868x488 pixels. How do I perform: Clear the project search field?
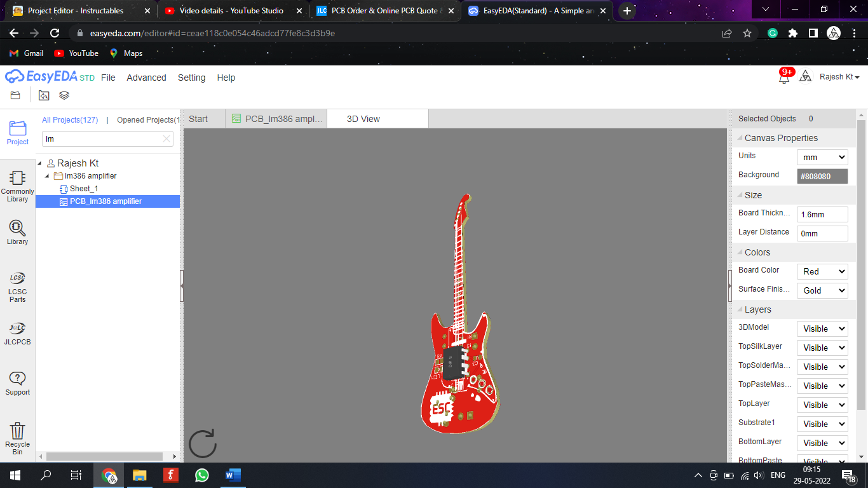coord(166,139)
